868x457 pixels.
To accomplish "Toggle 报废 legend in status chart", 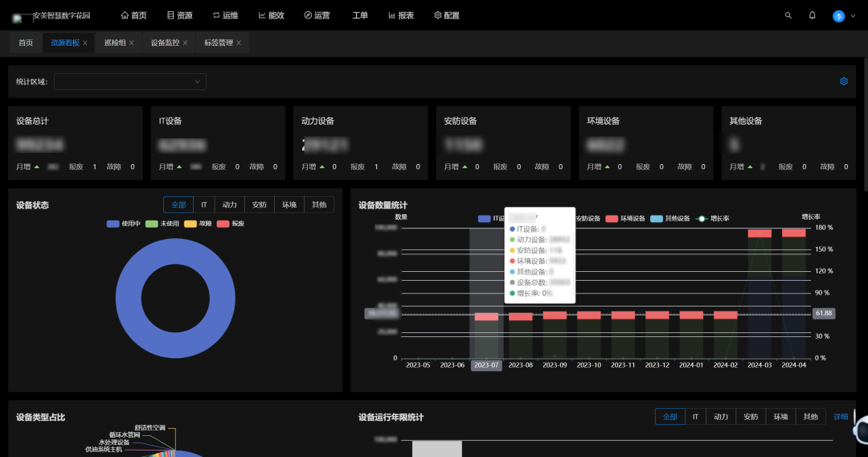I will [231, 224].
